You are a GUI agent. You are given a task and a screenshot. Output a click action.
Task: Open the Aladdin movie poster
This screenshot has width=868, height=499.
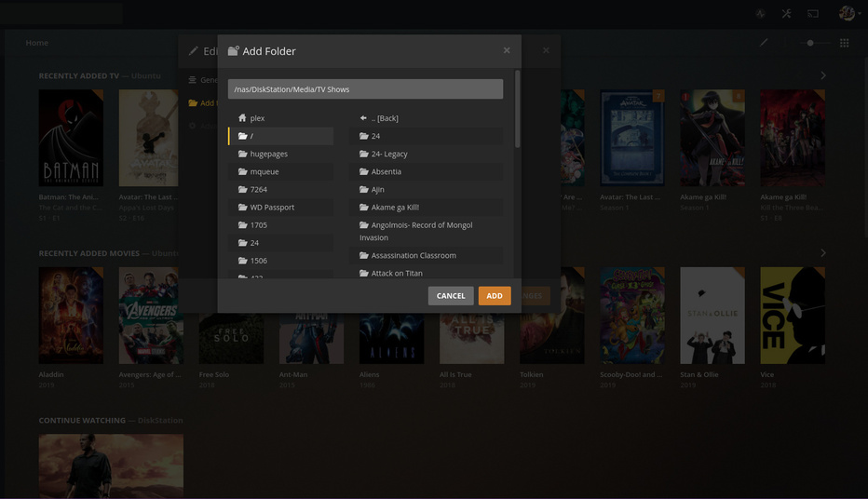coord(71,316)
